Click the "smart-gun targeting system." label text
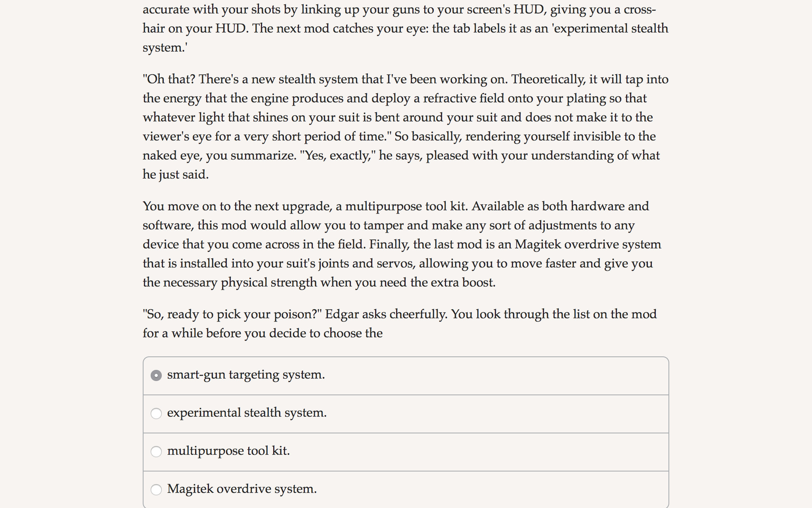812x508 pixels. [246, 375]
